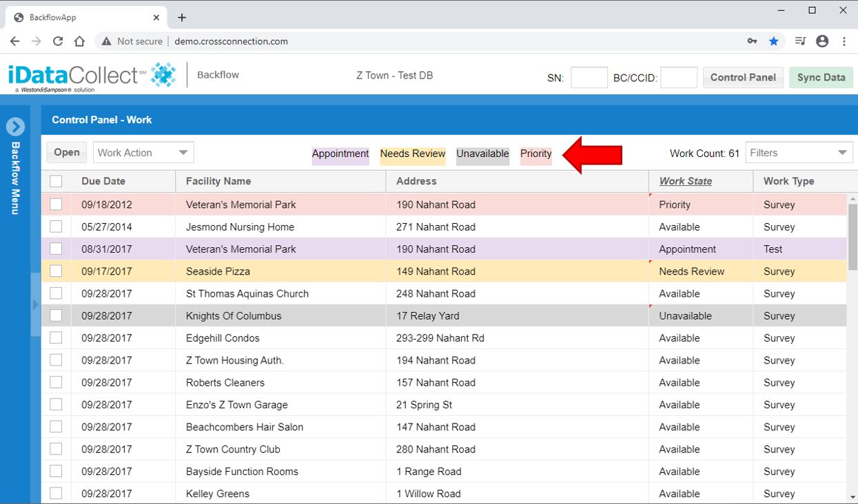
Task: Open the Work Action dropdown
Action: coord(143,153)
